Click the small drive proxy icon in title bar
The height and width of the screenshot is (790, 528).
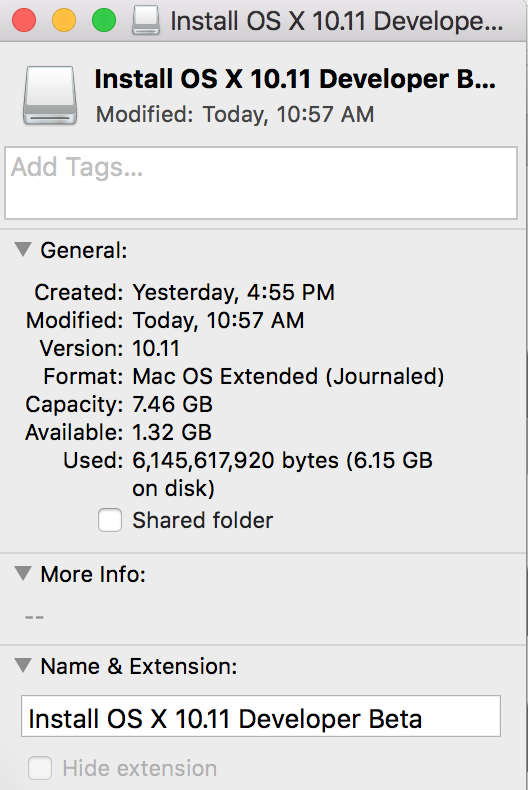click(146, 21)
